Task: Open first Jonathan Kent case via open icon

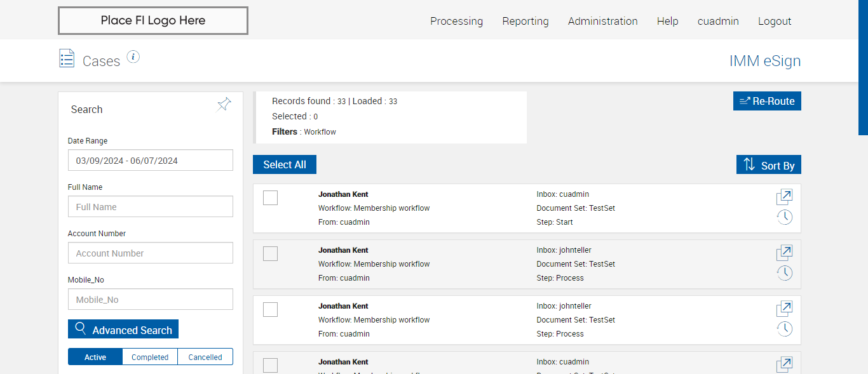Action: pyautogui.click(x=784, y=197)
